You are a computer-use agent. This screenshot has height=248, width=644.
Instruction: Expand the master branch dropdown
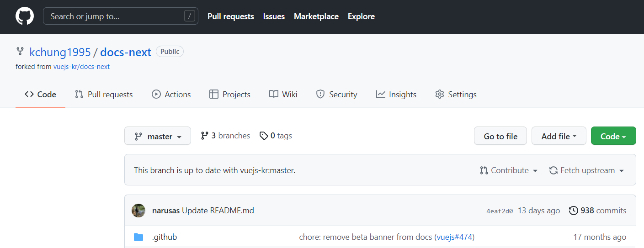[x=158, y=136]
